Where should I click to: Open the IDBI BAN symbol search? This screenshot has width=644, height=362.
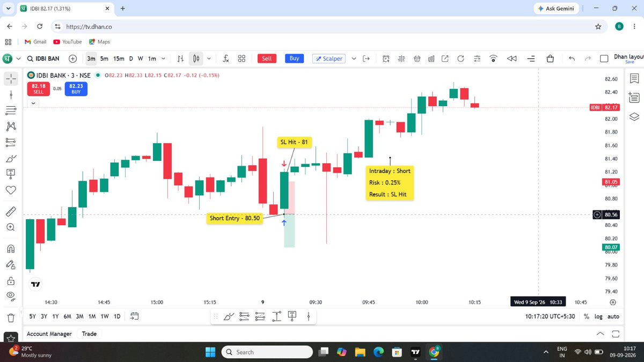[43, 58]
